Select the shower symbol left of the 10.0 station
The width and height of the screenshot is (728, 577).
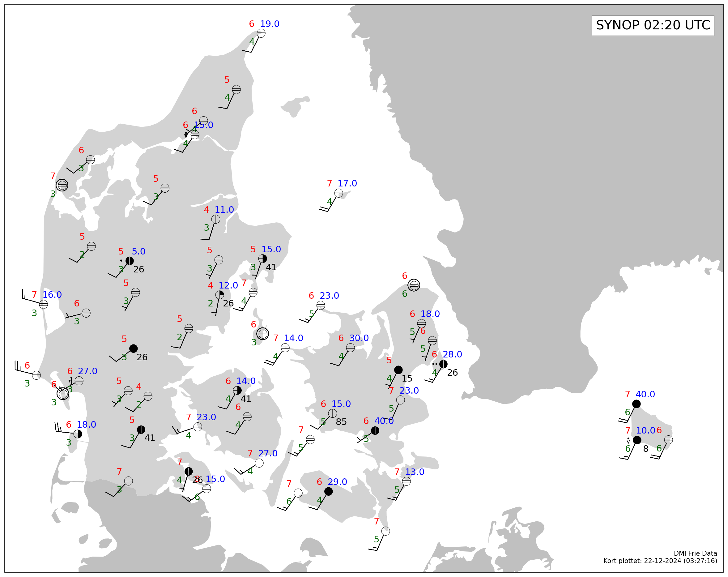628,441
